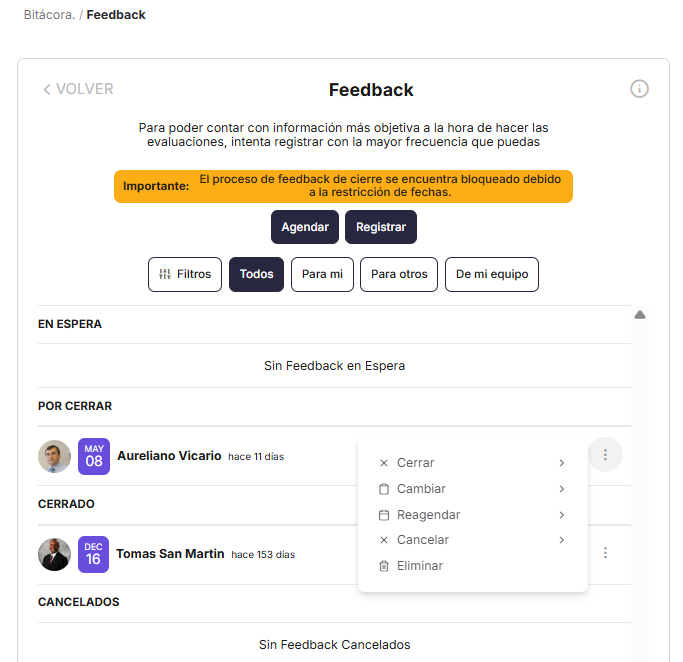Click the X icon beside Cerrar
The height and width of the screenshot is (662, 683).
384,463
